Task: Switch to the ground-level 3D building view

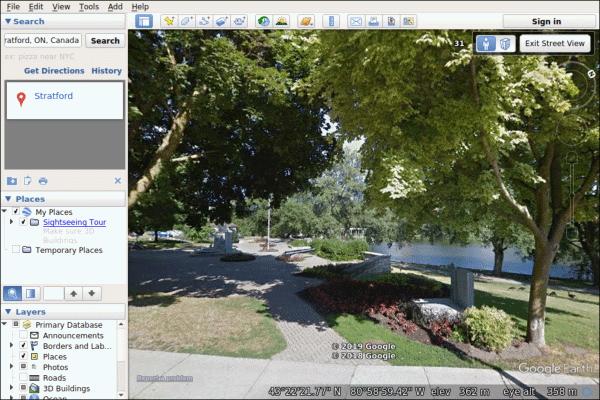Action: click(x=505, y=44)
